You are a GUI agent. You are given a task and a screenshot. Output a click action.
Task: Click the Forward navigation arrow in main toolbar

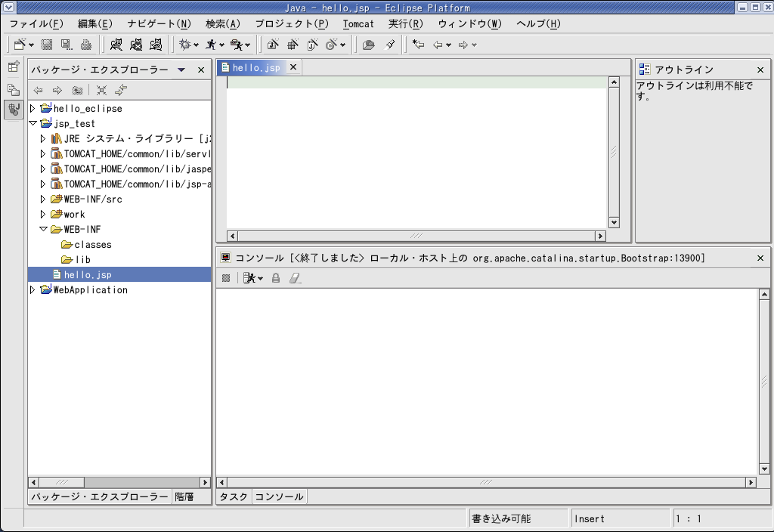click(463, 45)
